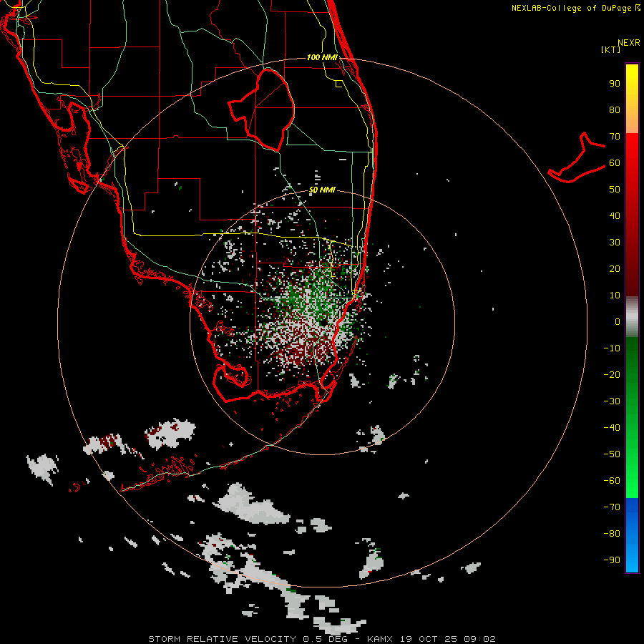Screen dimensions: 644x644
Task: Click the 19 OCT 25 09:02 timestamp
Action: point(447,639)
